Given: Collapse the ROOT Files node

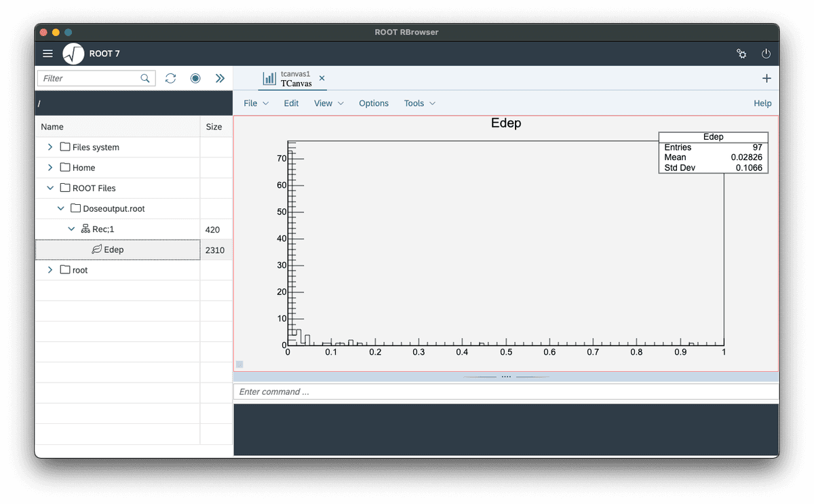Looking at the screenshot, I should 50,188.
